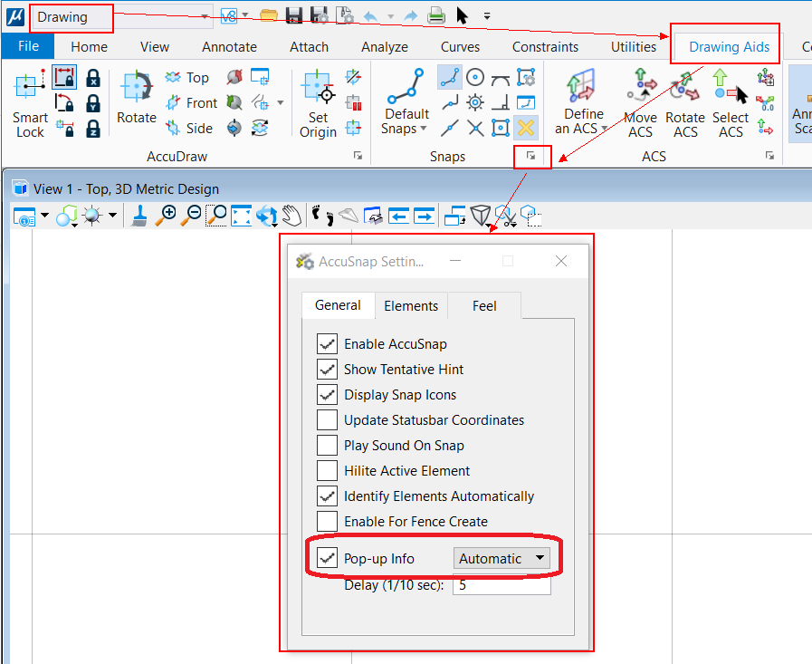Screen dimensions: 812x664
Task: Open the quick access toolbar customize arrow
Action: coord(487,16)
